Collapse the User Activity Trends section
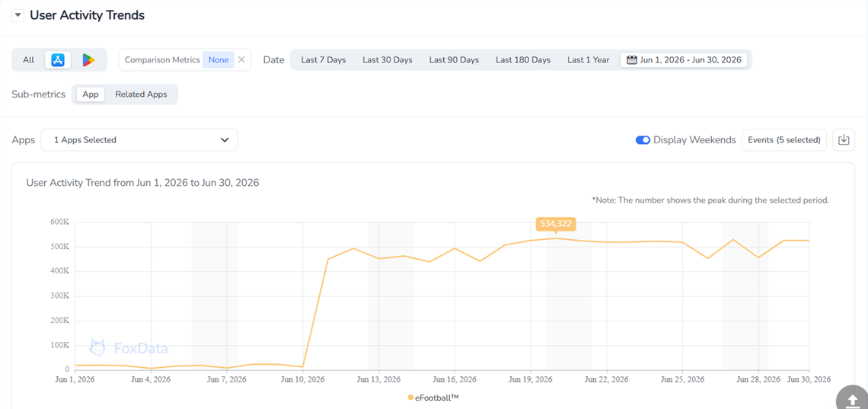The height and width of the screenshot is (409, 868). (18, 15)
